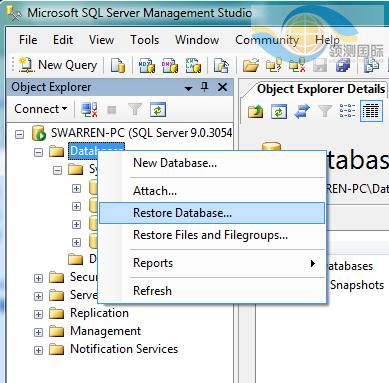Screen dimensions: 389x383
Task: Open the Connect dropdown
Action: click(x=41, y=109)
